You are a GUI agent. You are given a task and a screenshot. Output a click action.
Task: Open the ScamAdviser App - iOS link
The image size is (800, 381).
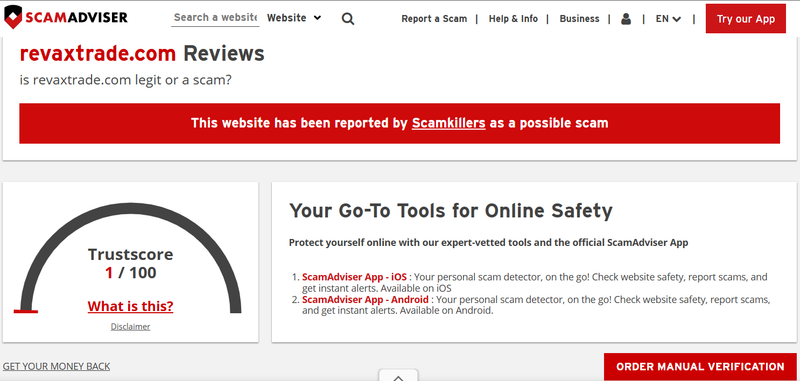[355, 277]
